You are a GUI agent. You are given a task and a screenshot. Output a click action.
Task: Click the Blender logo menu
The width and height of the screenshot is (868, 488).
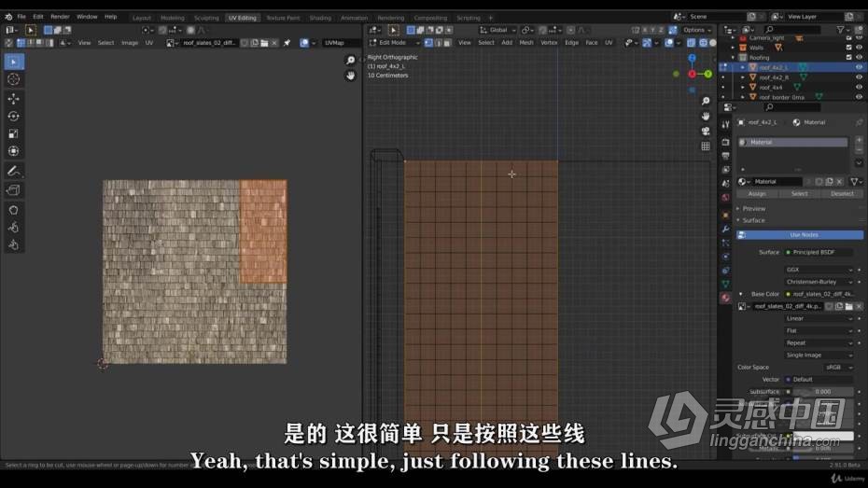click(x=8, y=17)
